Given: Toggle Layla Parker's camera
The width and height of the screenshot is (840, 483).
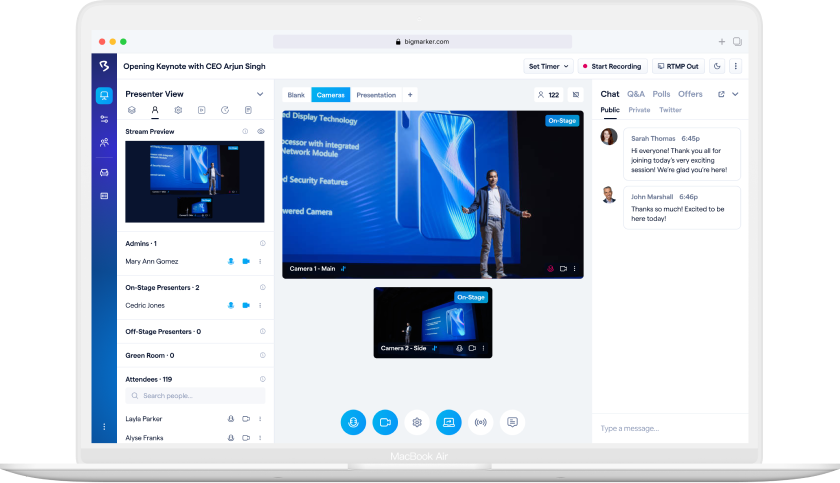Looking at the screenshot, I should (x=246, y=419).
